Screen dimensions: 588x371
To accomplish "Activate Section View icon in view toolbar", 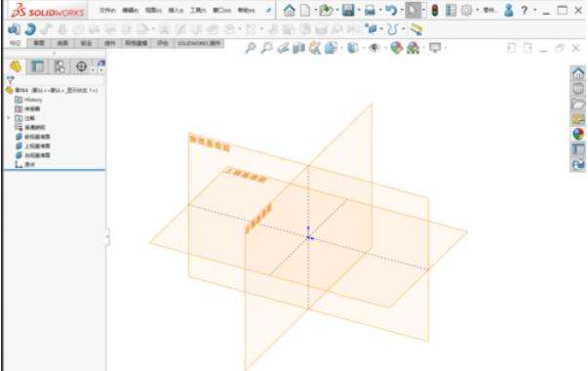I will pos(298,48).
